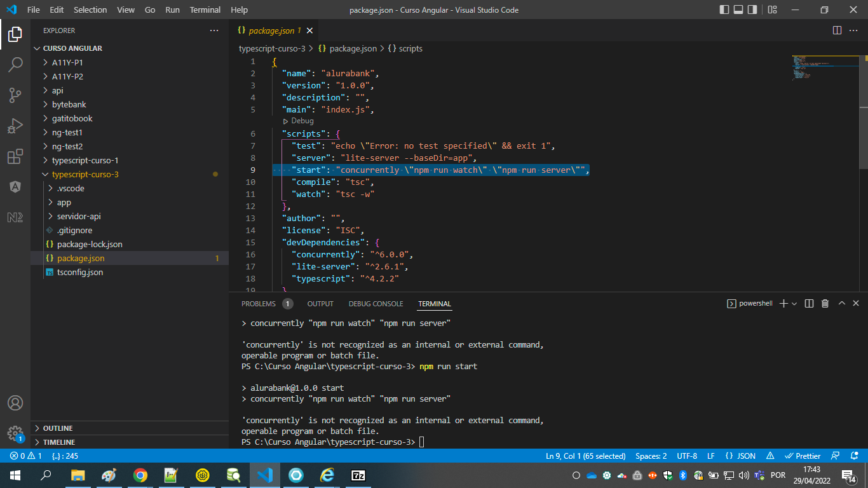
Task: Open the Source Control view
Action: click(x=15, y=95)
